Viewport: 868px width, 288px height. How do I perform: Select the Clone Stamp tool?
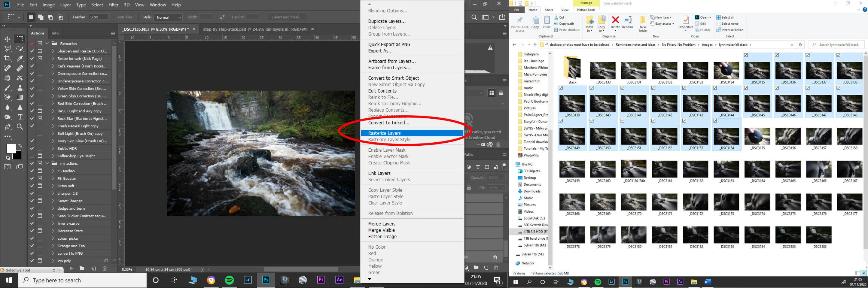pos(20,88)
